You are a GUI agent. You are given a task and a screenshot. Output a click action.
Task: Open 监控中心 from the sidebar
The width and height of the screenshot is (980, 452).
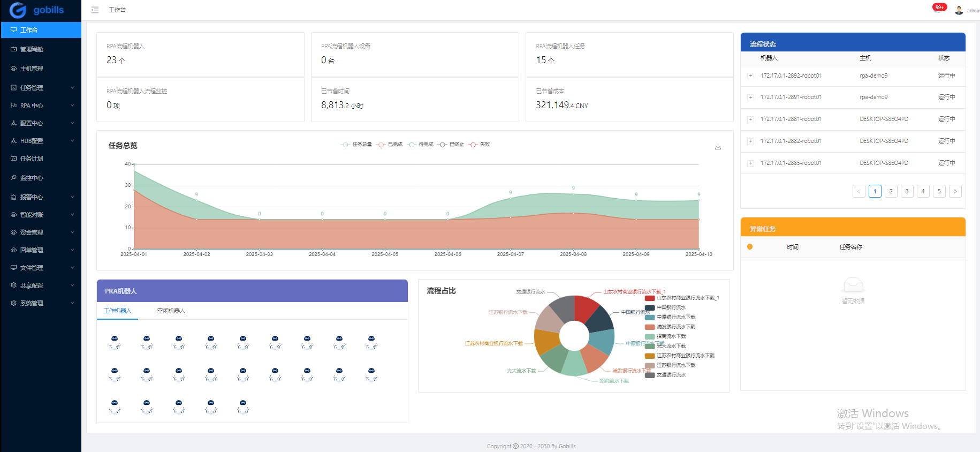click(x=32, y=178)
